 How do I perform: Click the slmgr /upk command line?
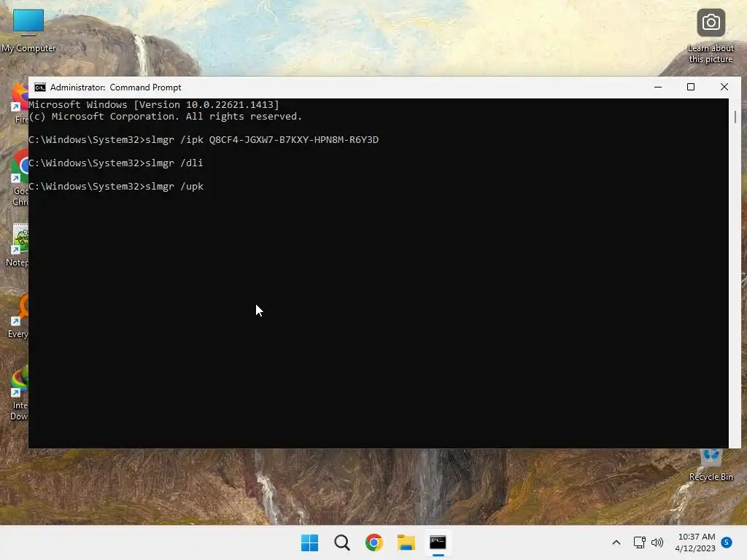click(x=116, y=186)
